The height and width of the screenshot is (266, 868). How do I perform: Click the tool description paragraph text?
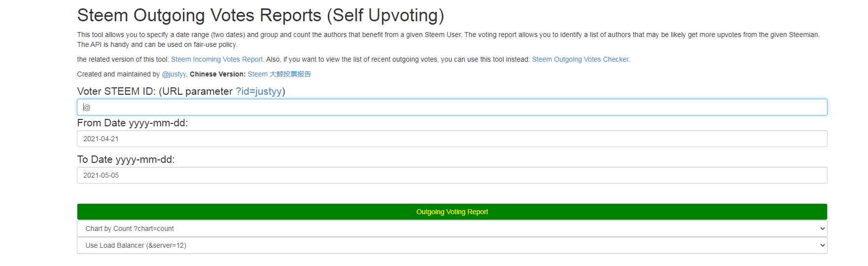pos(345,35)
